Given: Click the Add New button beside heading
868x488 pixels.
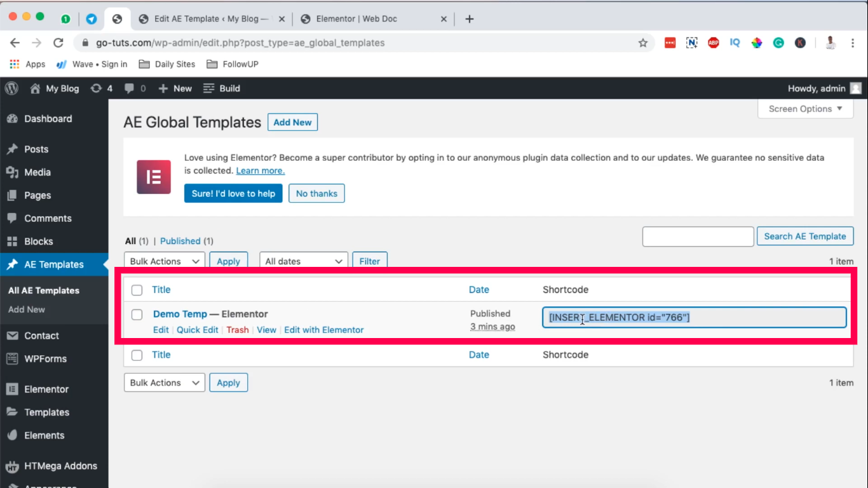Looking at the screenshot, I should (x=292, y=122).
